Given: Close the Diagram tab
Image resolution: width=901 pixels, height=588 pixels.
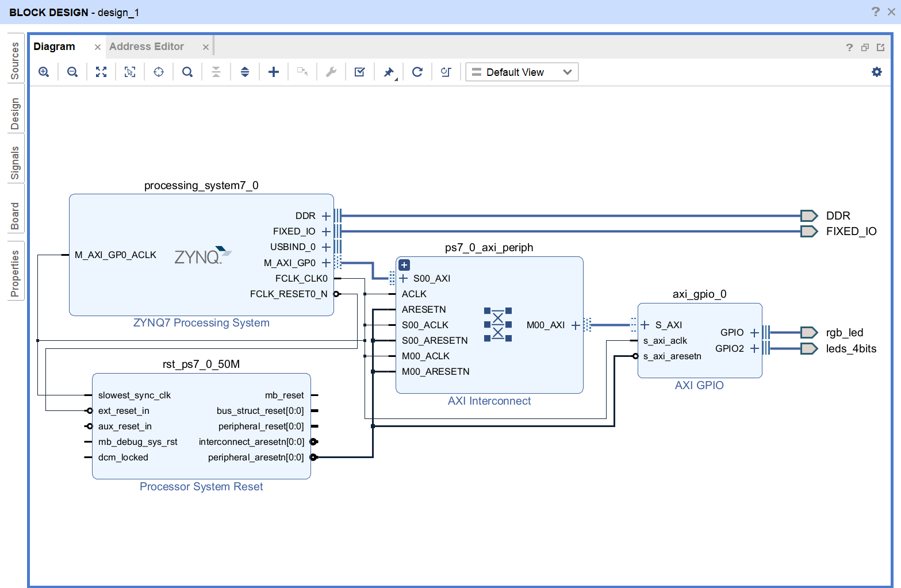Looking at the screenshot, I should (98, 47).
